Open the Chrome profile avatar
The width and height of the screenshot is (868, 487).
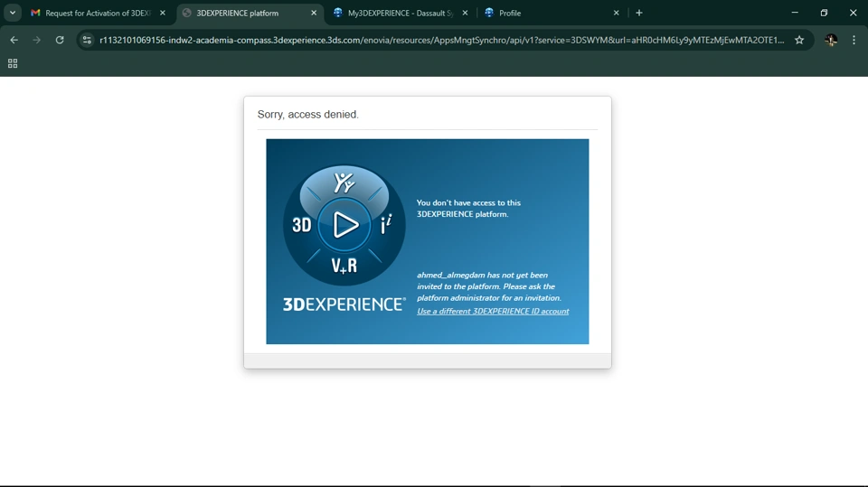coord(830,40)
